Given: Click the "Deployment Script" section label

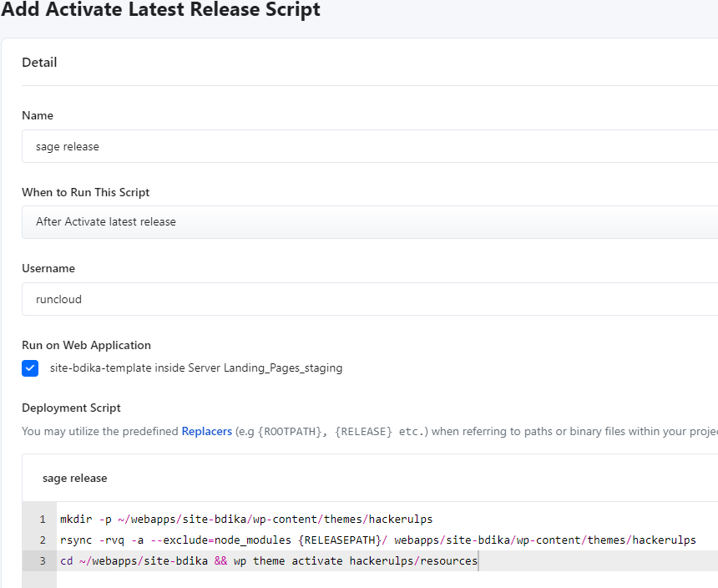Looking at the screenshot, I should pyautogui.click(x=71, y=408).
